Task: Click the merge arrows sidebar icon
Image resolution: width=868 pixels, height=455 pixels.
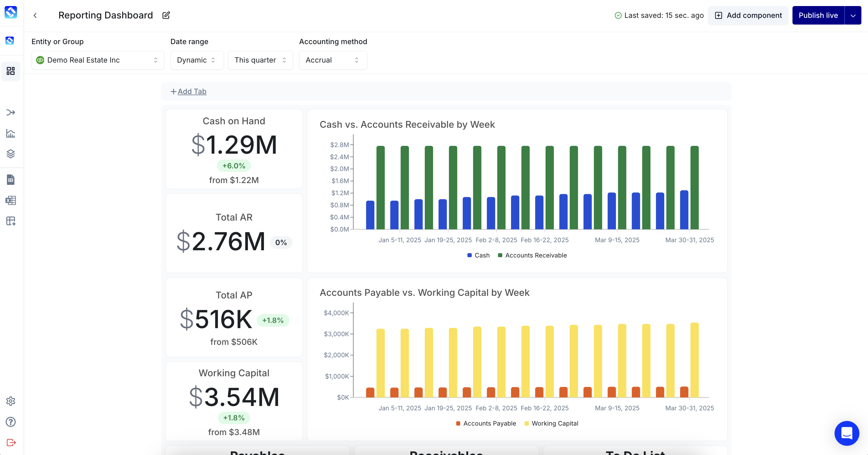Action: (x=11, y=112)
